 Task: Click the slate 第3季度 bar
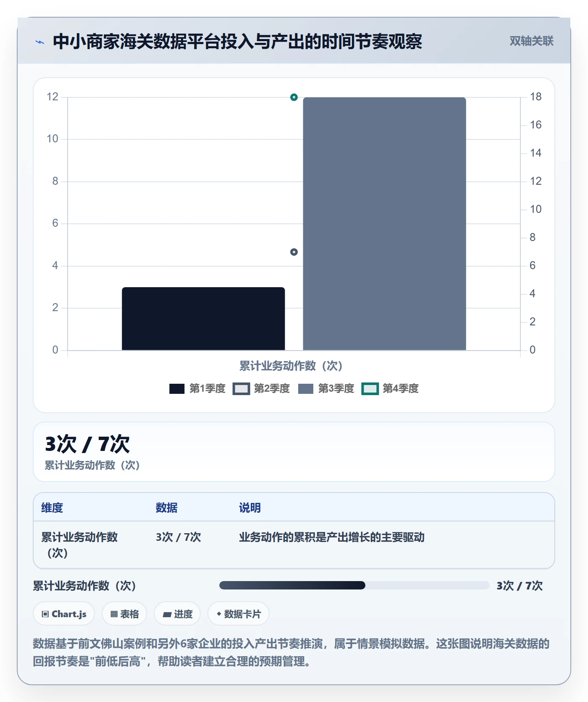click(x=384, y=224)
